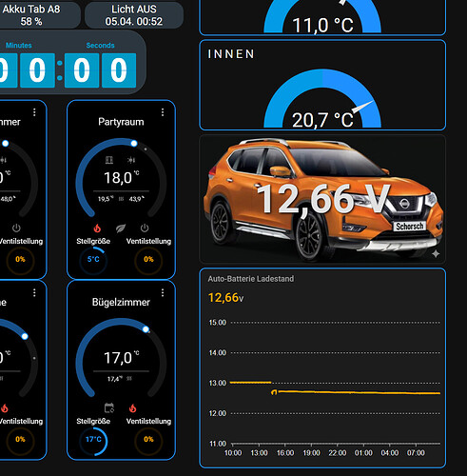Screen dimensions: 467x476
Task: Click flame icon in card beside Bügelzimmer
Action: pos(5,408)
